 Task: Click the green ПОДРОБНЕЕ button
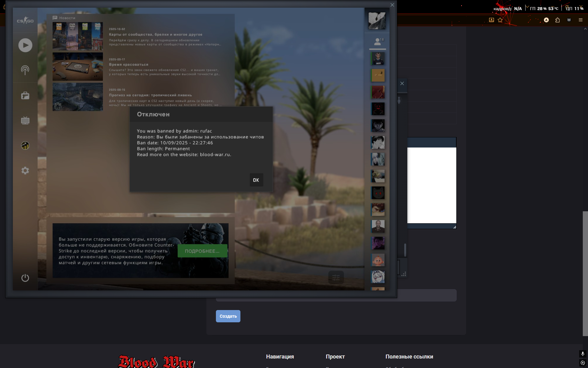tap(202, 251)
